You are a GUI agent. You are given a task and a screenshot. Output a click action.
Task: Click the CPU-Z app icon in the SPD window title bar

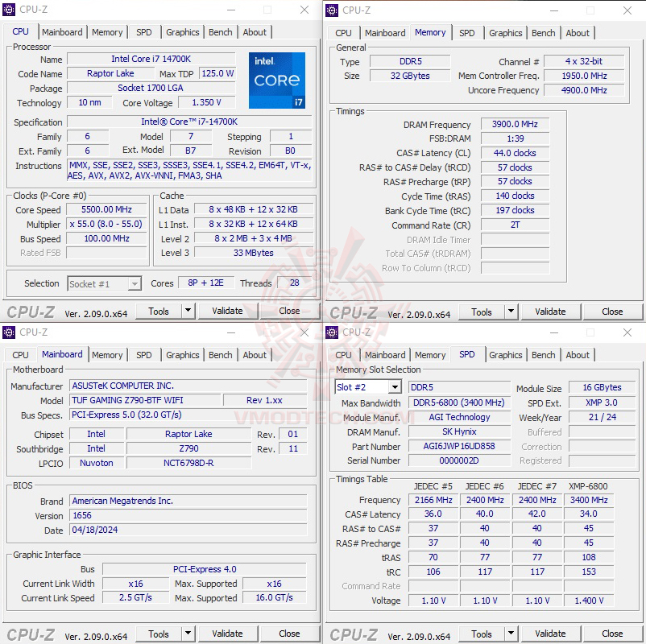(x=332, y=332)
